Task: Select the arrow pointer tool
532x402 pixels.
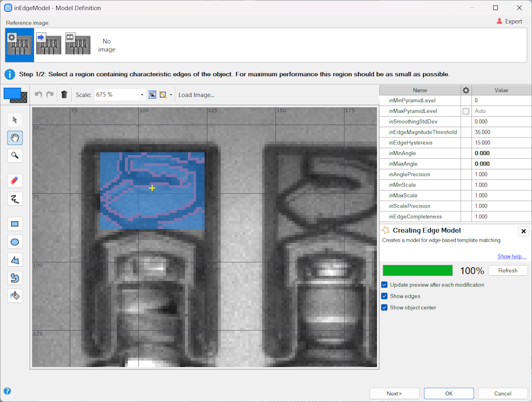Action: 15,120
